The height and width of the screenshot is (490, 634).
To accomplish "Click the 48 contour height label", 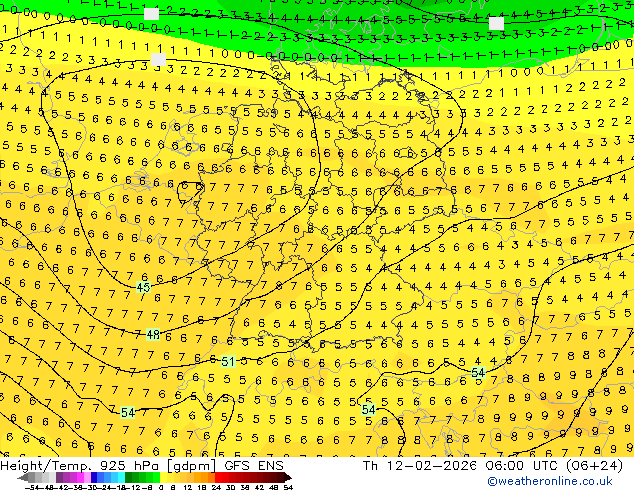I will 153,335.
